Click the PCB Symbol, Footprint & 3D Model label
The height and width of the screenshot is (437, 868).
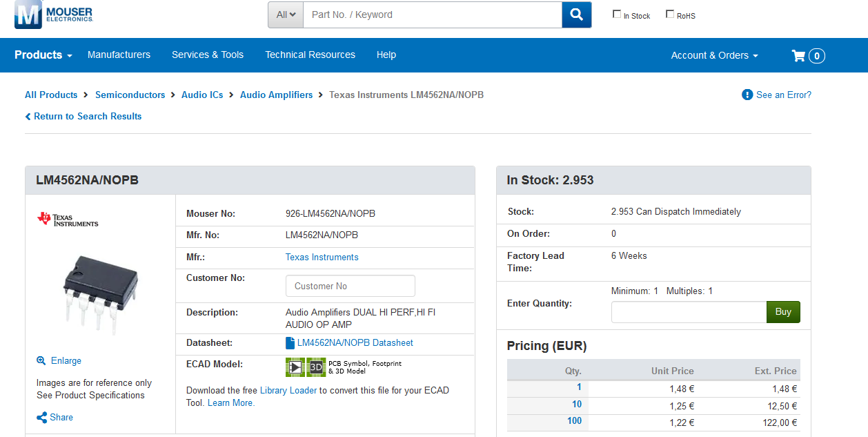click(x=365, y=367)
